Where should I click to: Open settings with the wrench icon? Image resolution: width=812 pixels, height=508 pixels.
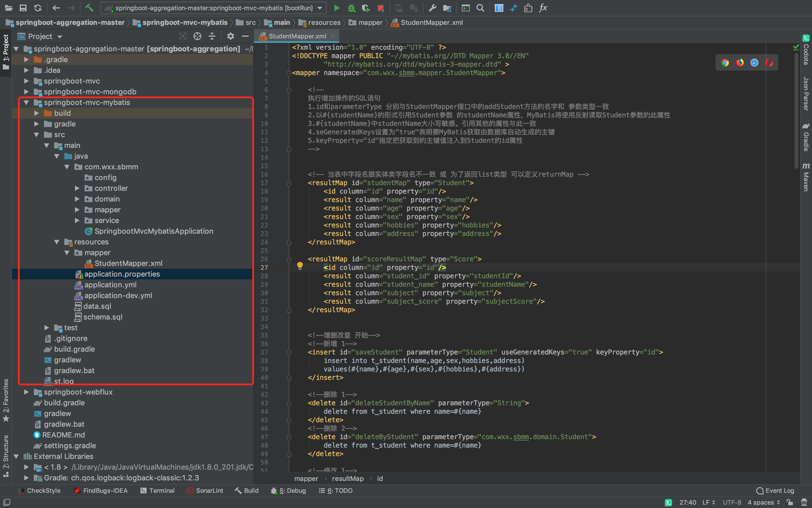[x=433, y=8]
